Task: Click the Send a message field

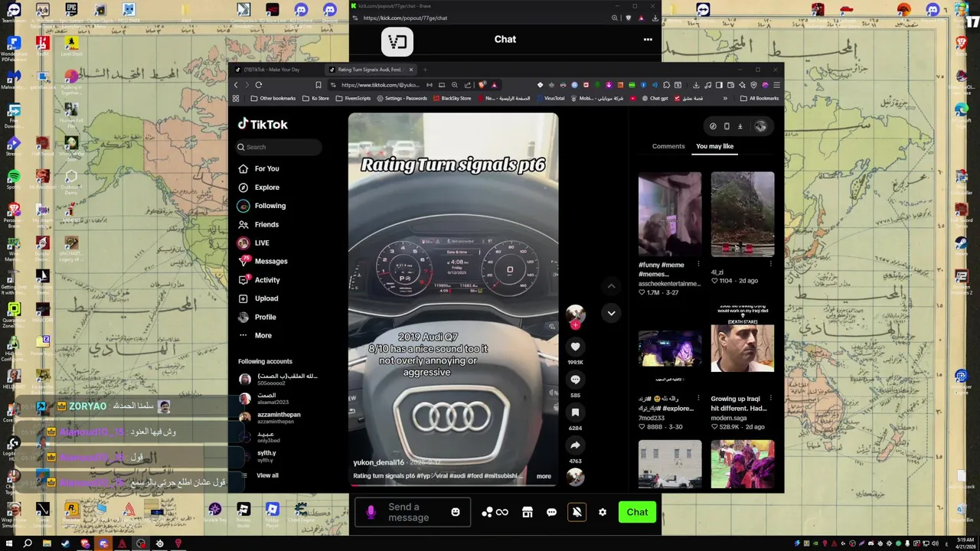Action: click(x=413, y=512)
